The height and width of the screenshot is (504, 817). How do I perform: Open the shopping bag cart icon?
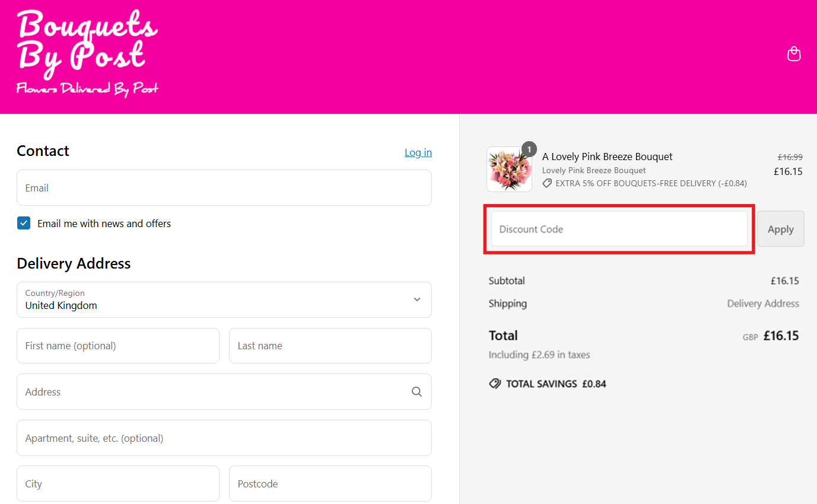[x=794, y=54]
